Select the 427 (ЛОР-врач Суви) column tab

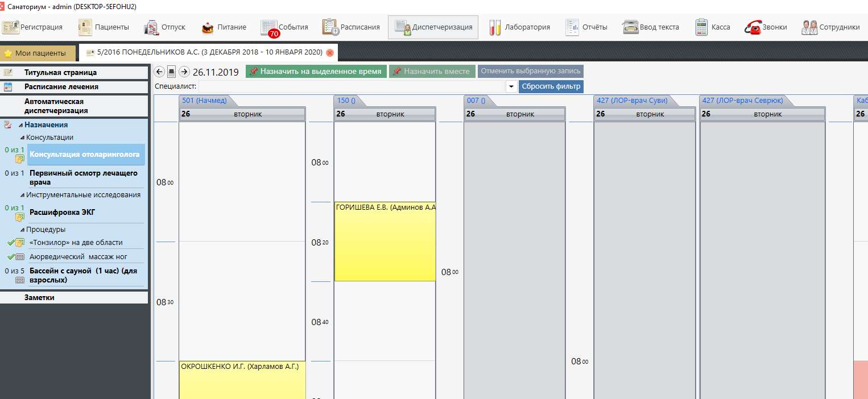630,101
